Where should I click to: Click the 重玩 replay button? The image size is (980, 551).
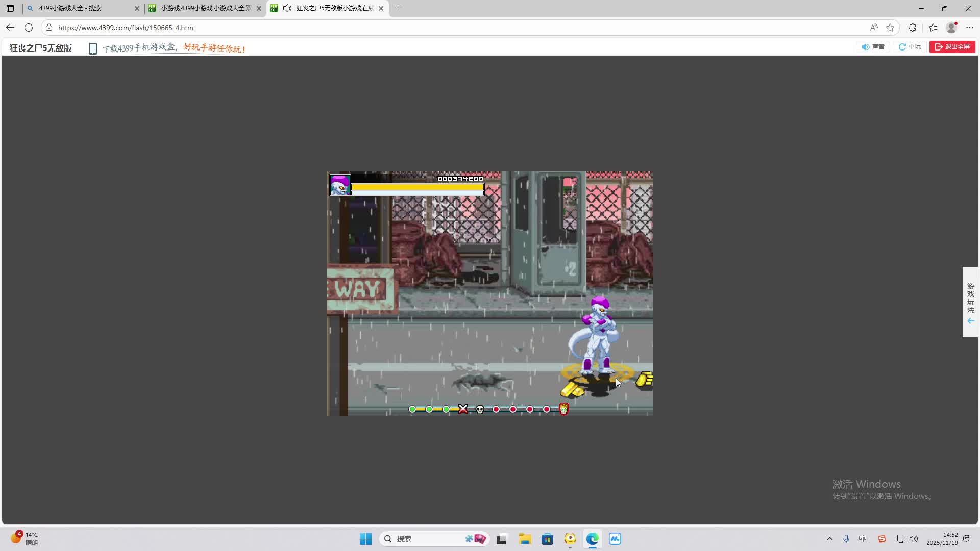point(910,47)
